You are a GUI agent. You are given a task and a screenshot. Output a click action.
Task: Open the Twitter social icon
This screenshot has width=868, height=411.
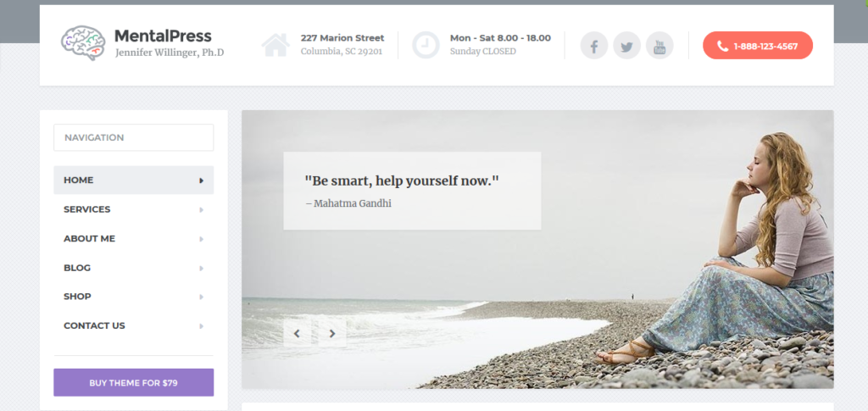click(x=626, y=46)
